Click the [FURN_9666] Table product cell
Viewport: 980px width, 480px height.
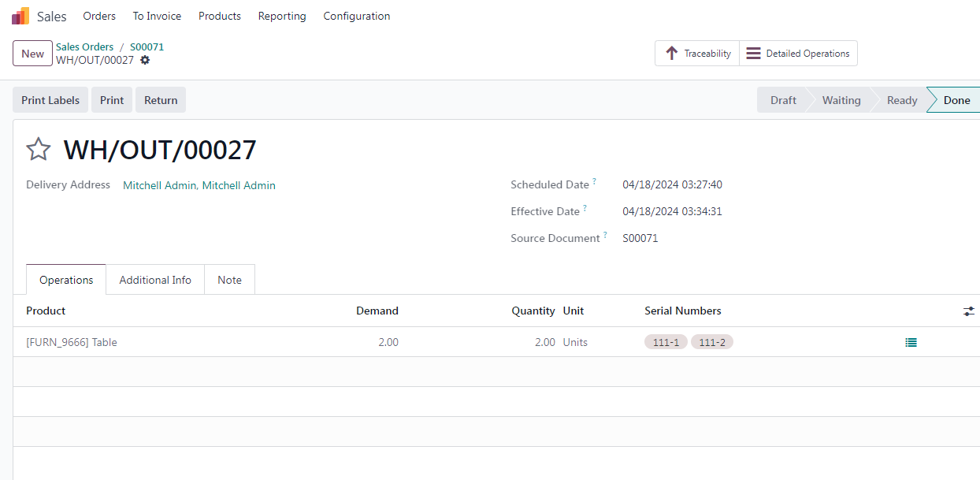pyautogui.click(x=72, y=342)
